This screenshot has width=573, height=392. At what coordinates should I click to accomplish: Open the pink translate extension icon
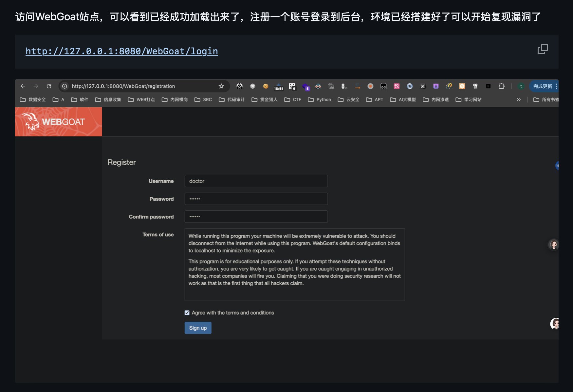point(397,86)
